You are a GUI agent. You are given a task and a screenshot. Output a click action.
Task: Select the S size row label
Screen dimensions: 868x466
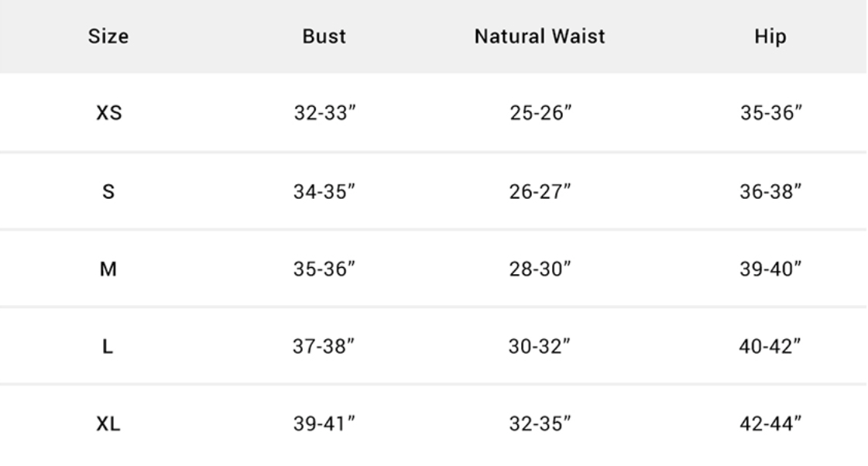pos(108,192)
